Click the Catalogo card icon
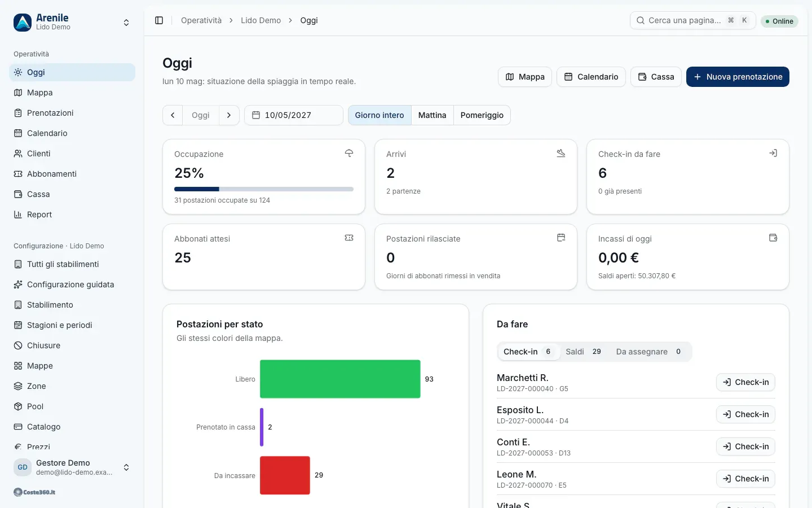The width and height of the screenshot is (812, 508). (18, 427)
